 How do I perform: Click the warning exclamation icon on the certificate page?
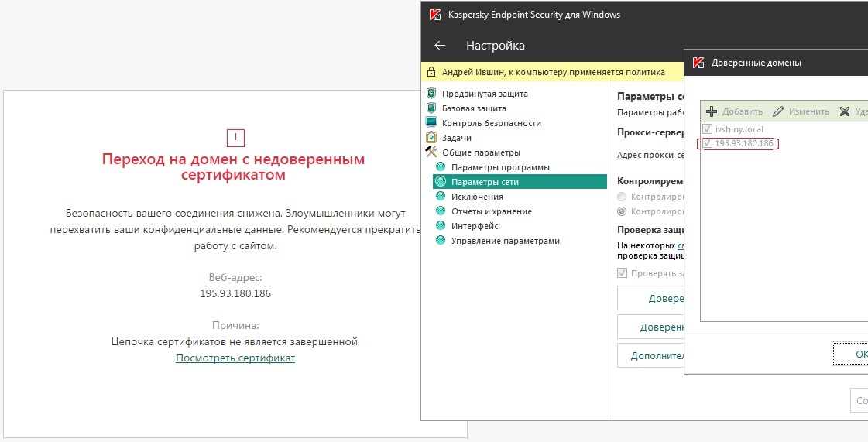point(235,138)
